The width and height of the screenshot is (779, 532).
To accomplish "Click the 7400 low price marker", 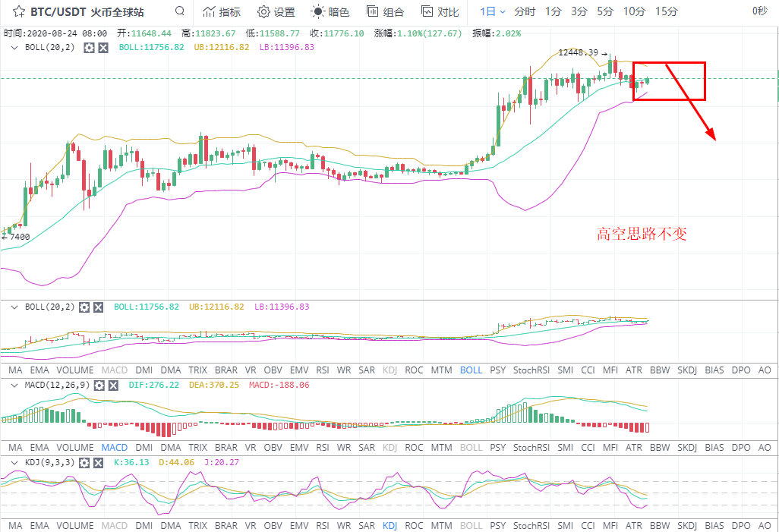I will pyautogui.click(x=20, y=237).
